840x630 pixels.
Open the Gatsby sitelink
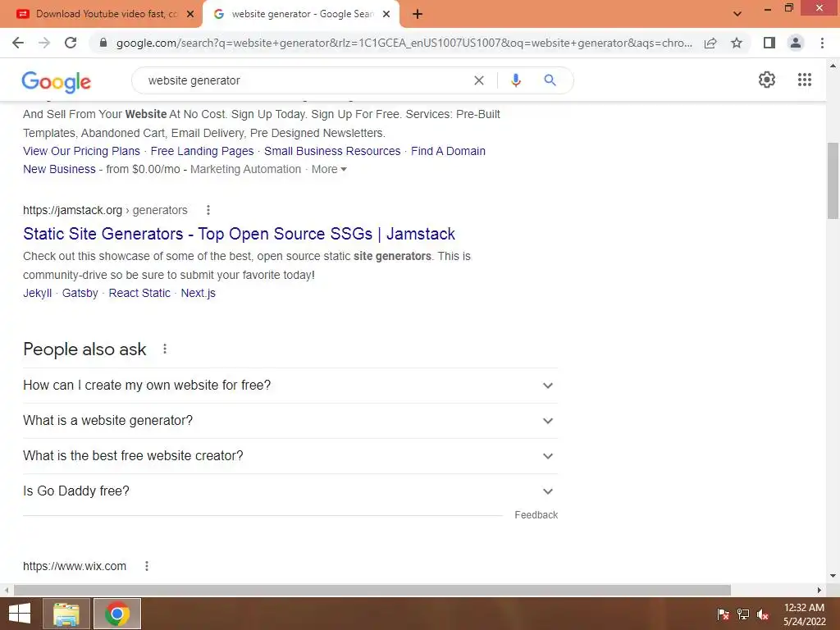(80, 293)
